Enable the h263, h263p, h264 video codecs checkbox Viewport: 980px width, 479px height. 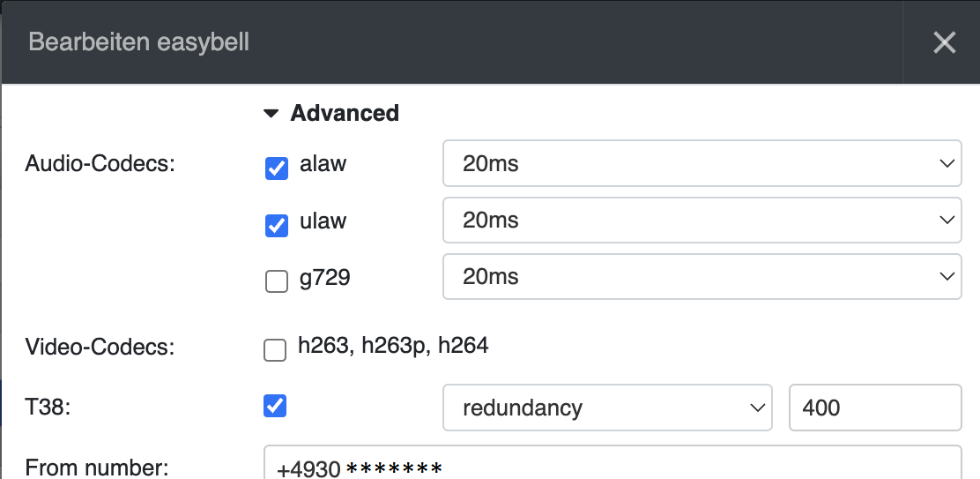coord(276,350)
